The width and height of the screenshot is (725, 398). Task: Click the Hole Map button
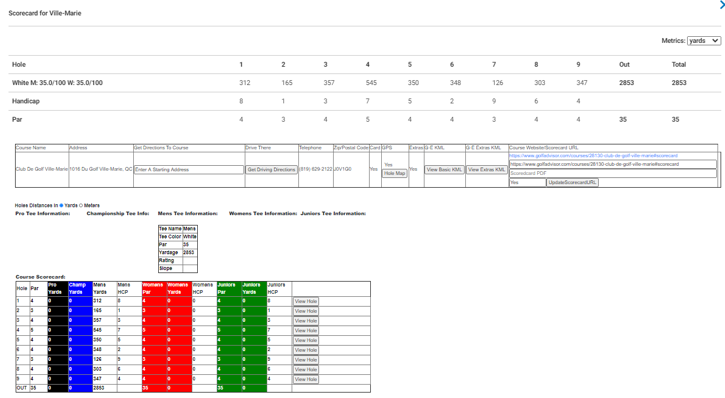click(394, 173)
